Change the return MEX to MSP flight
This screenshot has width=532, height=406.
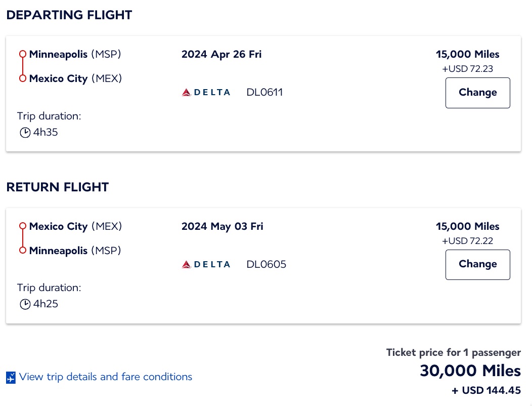click(477, 264)
